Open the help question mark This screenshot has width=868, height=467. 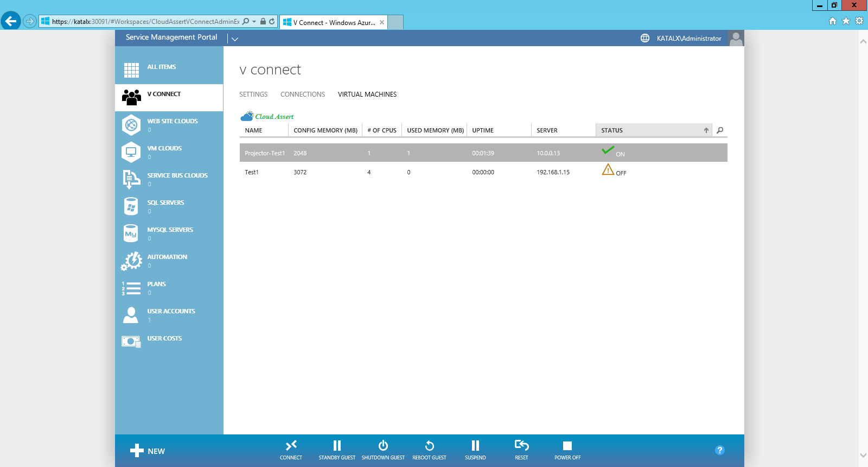pyautogui.click(x=720, y=450)
